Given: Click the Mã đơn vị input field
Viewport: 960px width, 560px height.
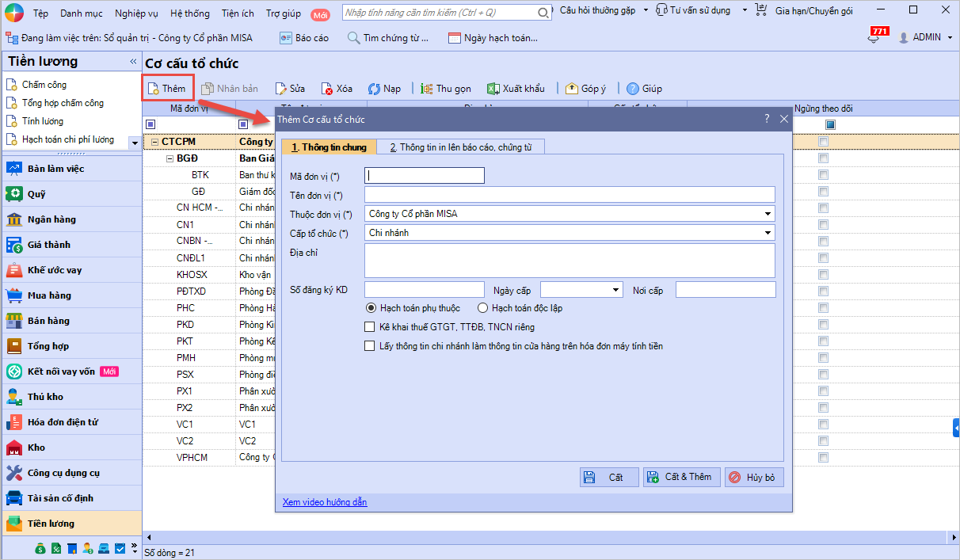Looking at the screenshot, I should (x=425, y=176).
